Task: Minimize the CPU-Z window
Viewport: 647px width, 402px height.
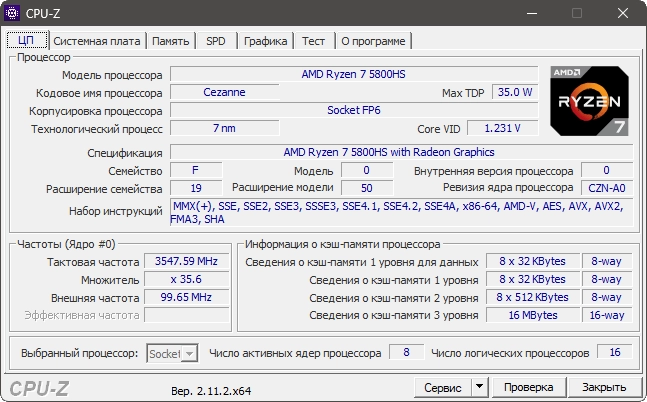Action: (532, 13)
